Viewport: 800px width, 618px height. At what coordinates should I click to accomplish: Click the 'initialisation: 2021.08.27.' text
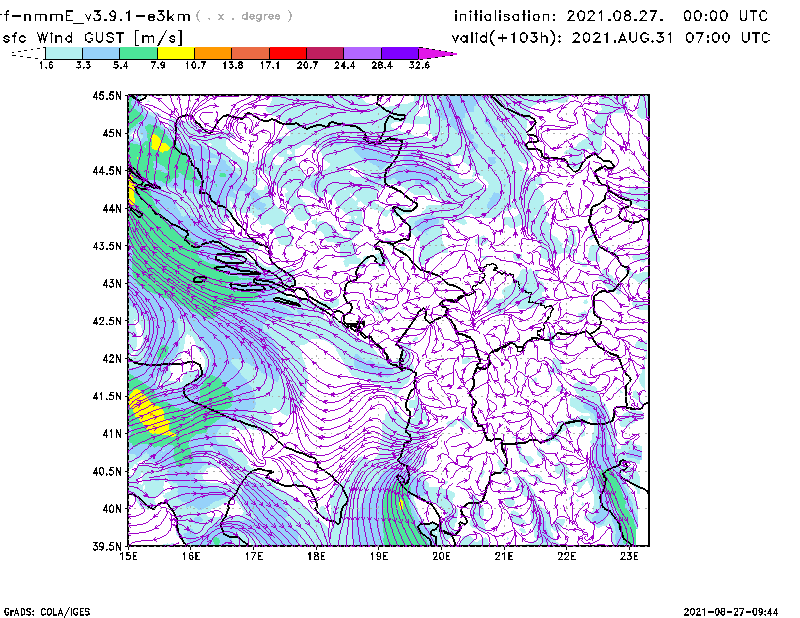pyautogui.click(x=559, y=16)
